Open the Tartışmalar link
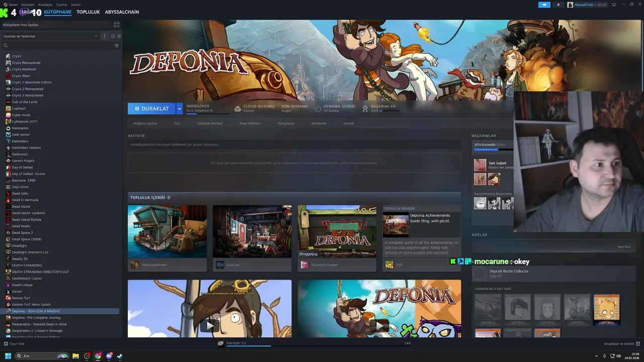 286,123
